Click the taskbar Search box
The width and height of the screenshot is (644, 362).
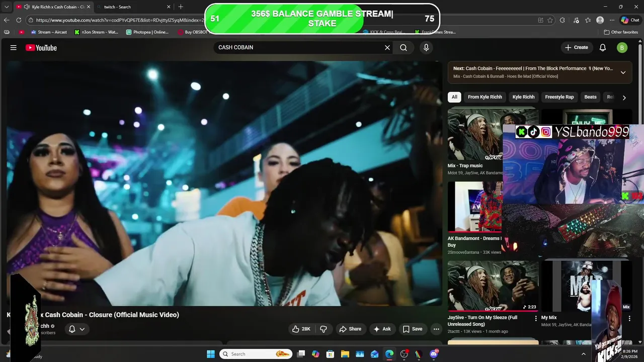click(x=256, y=354)
